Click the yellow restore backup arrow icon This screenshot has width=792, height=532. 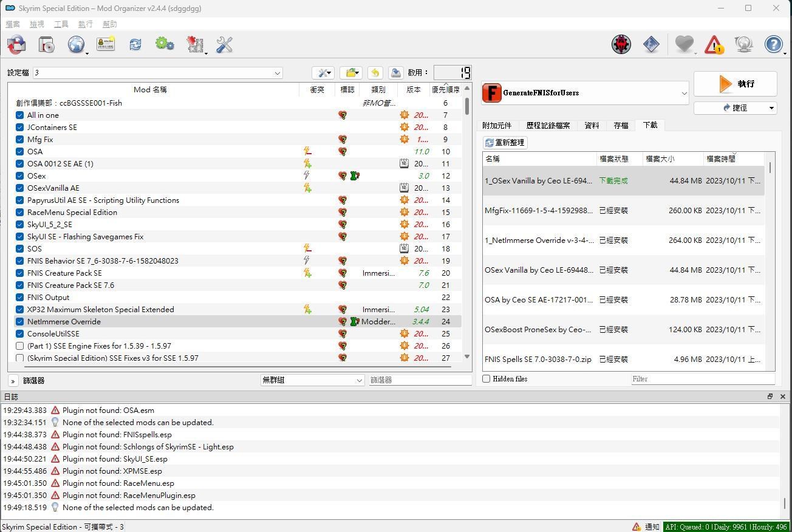pos(375,73)
